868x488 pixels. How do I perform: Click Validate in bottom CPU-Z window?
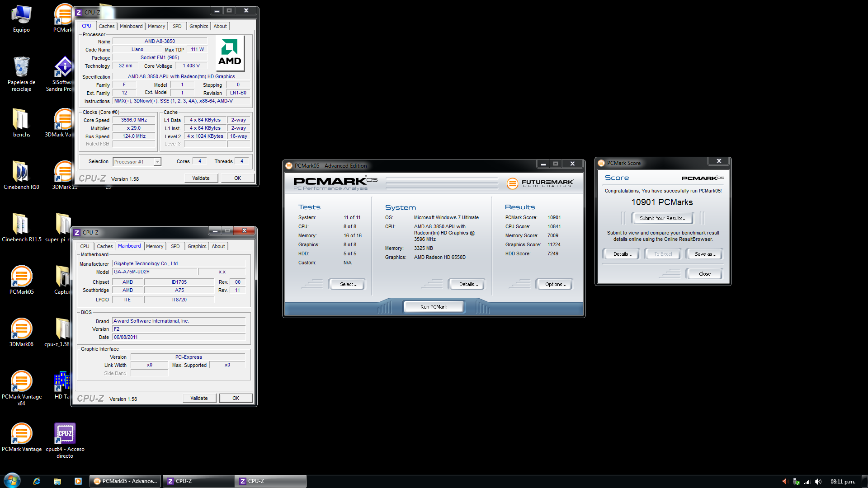[199, 398]
